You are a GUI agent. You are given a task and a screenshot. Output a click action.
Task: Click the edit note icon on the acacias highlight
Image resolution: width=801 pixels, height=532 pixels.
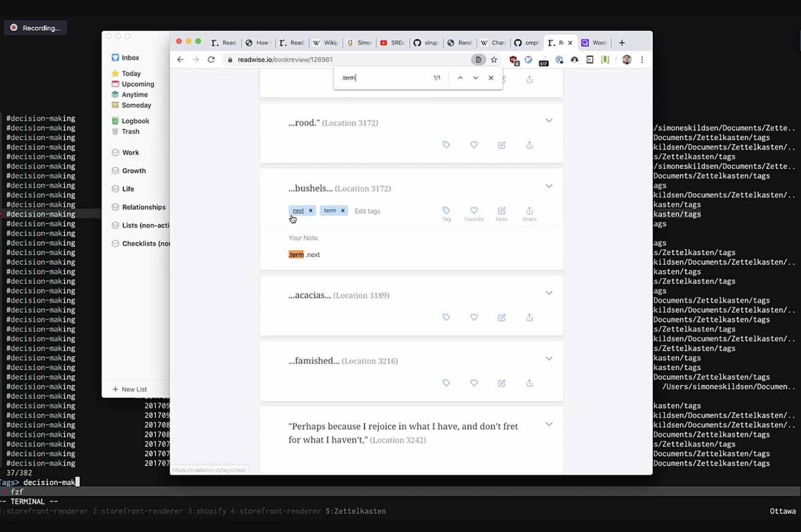[502, 317]
